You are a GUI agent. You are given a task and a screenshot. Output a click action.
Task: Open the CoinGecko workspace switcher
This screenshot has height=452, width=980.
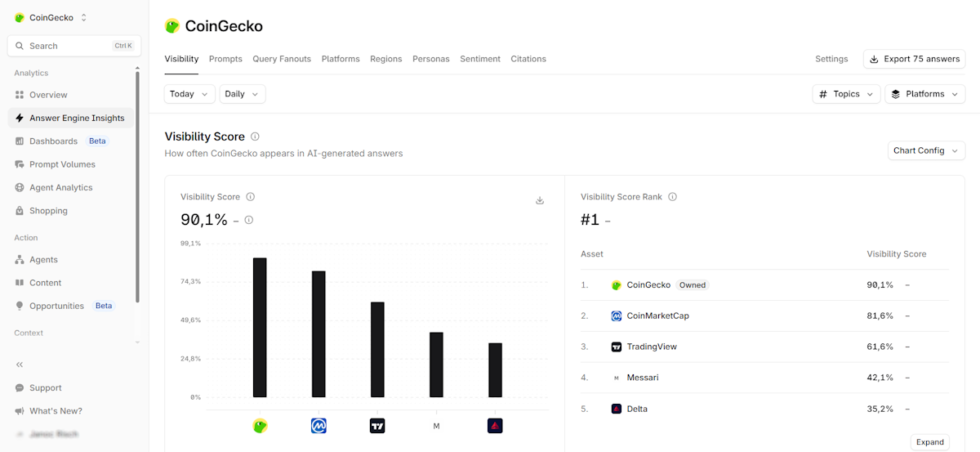[x=51, y=17]
